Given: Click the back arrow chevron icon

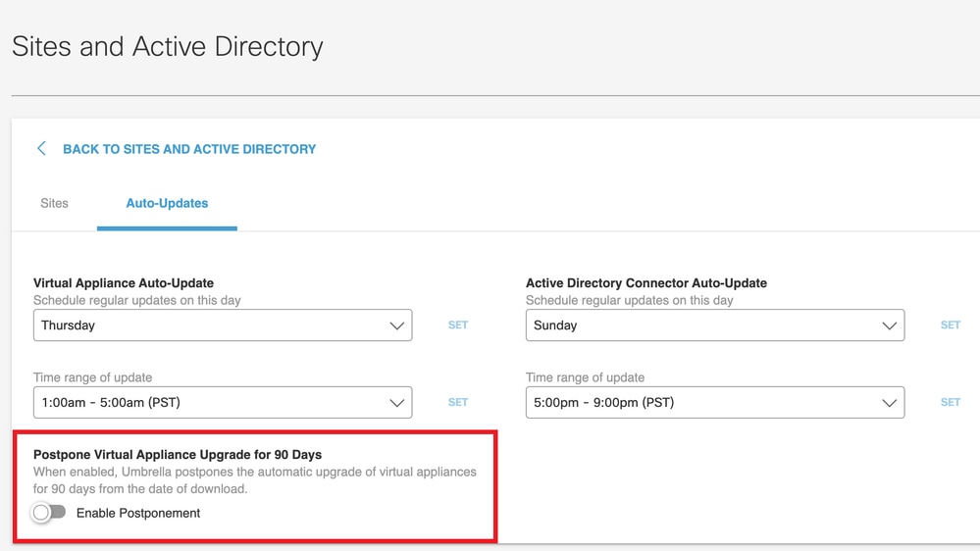Looking at the screenshot, I should pos(41,149).
